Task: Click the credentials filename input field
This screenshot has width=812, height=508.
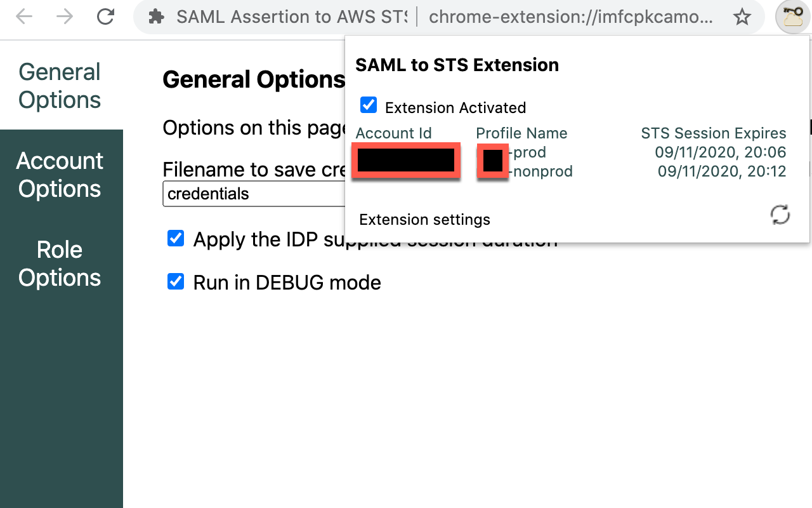Action: 254,194
